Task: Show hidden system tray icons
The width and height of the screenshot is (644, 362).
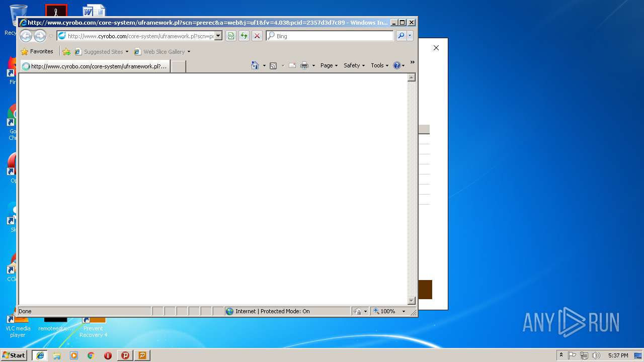Action: (561, 355)
